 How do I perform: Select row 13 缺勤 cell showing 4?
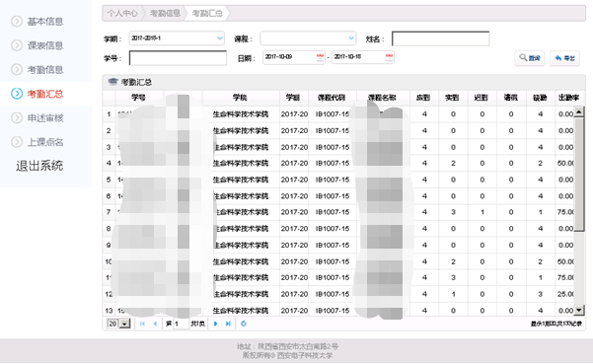coord(540,311)
